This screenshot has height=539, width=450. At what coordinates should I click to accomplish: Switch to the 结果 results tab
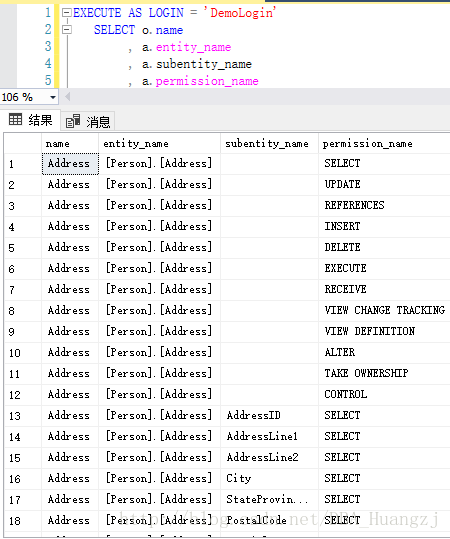pyautogui.click(x=31, y=120)
